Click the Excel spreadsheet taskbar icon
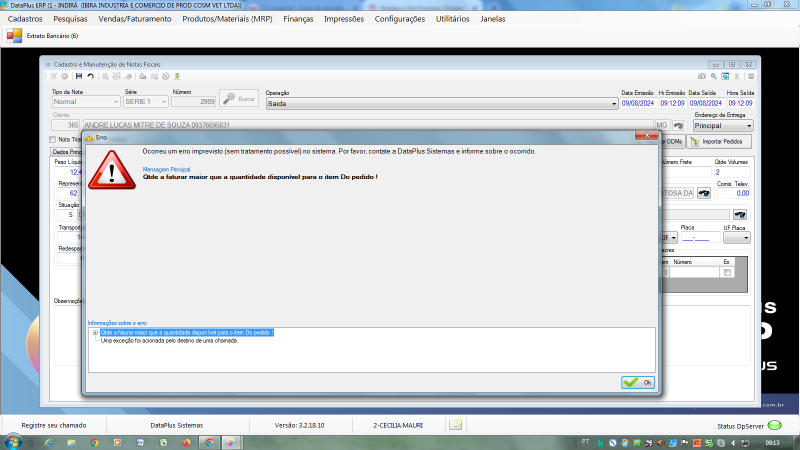800x450 pixels. point(163,442)
